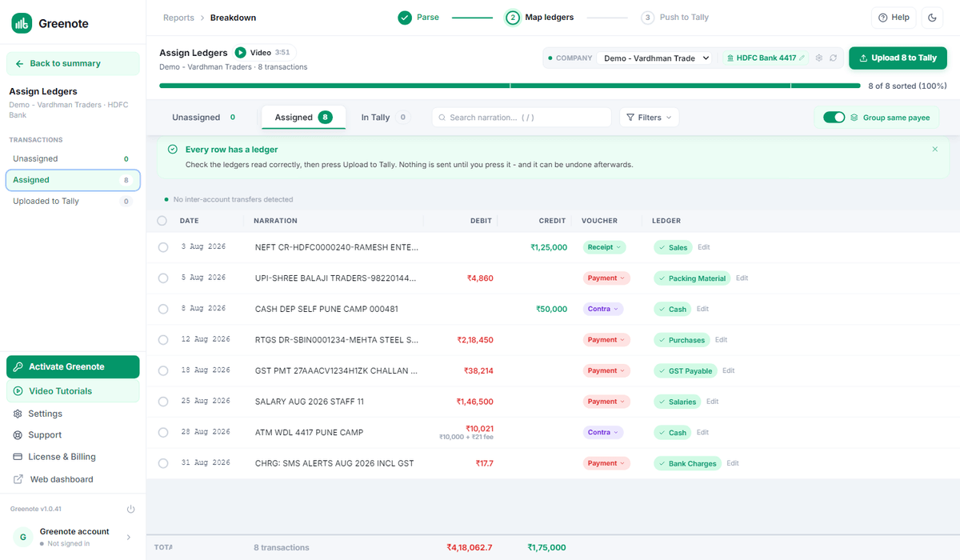960x560 pixels.
Task: Click Activate Greenote key button
Action: coord(73,366)
